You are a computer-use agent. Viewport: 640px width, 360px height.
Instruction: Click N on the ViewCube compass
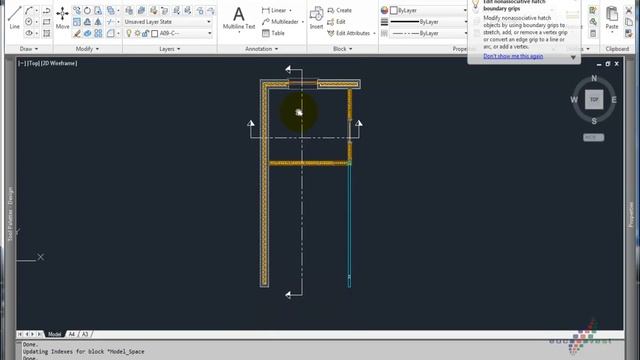coord(594,78)
